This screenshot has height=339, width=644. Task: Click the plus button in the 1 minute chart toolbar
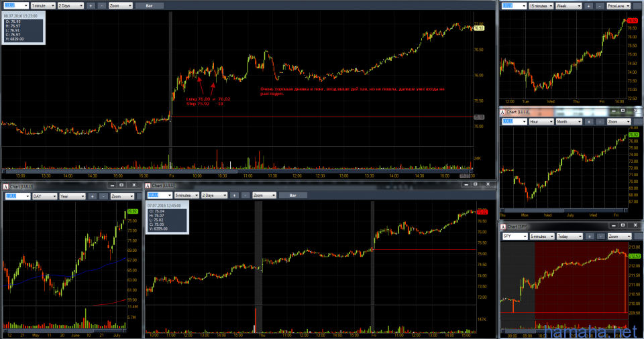point(91,5)
